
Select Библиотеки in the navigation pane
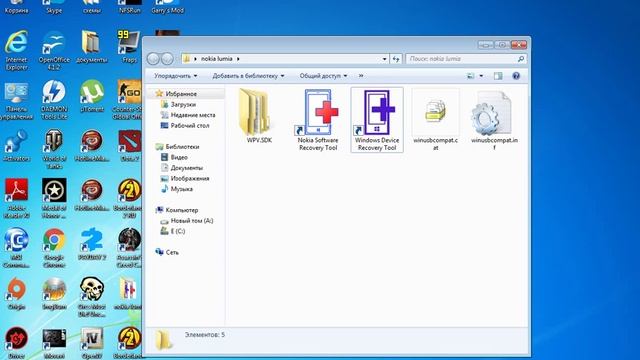182,147
